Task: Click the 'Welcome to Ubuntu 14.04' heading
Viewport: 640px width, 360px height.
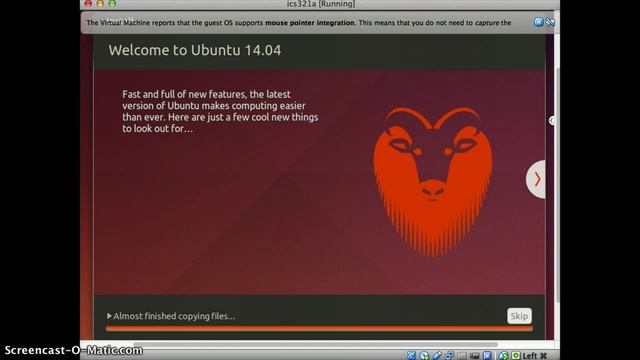Action: [195, 50]
